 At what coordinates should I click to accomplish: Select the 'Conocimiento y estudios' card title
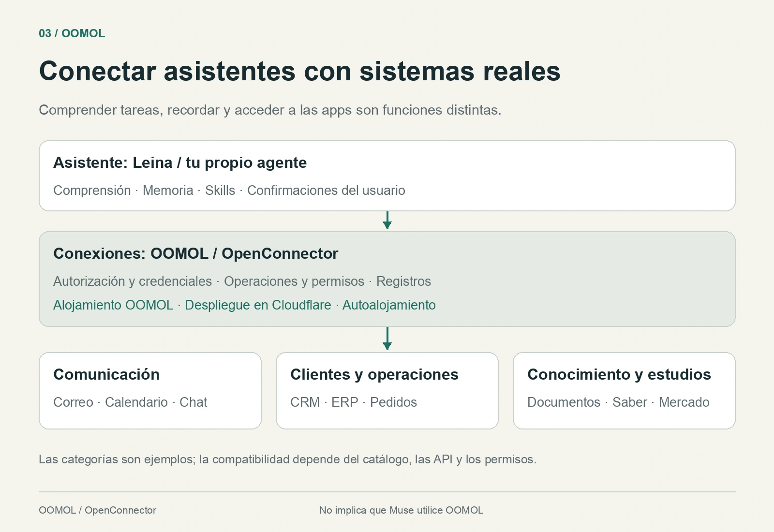[x=619, y=375]
